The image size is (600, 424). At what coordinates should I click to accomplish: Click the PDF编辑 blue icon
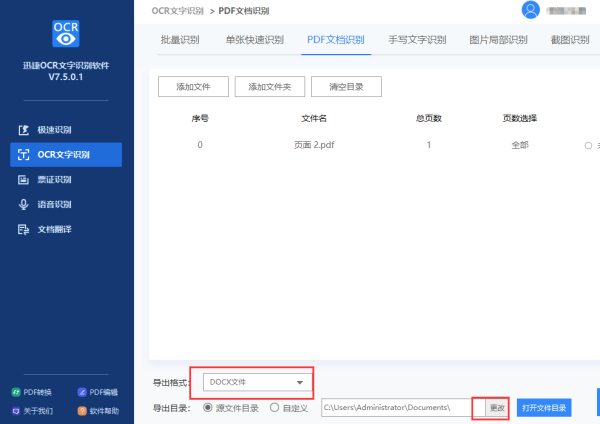(82, 392)
